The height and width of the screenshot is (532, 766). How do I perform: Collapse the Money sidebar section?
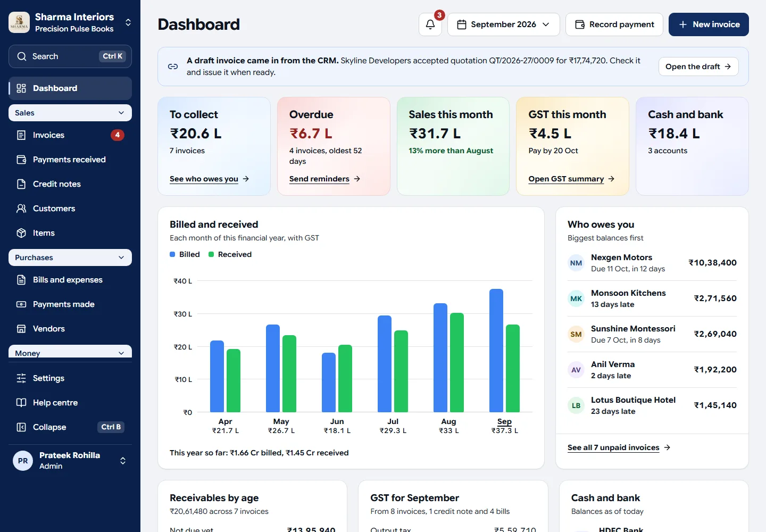[70, 352]
